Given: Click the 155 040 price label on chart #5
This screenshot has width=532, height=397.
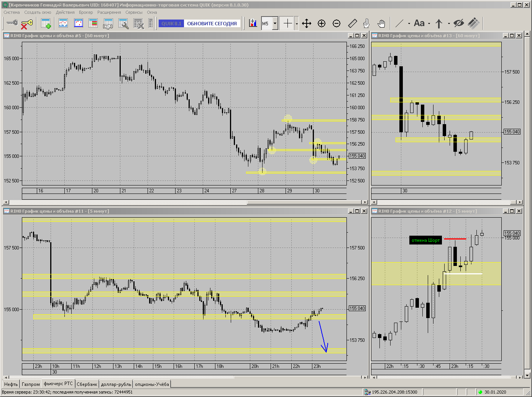Looking at the screenshot, I should pyautogui.click(x=357, y=156).
